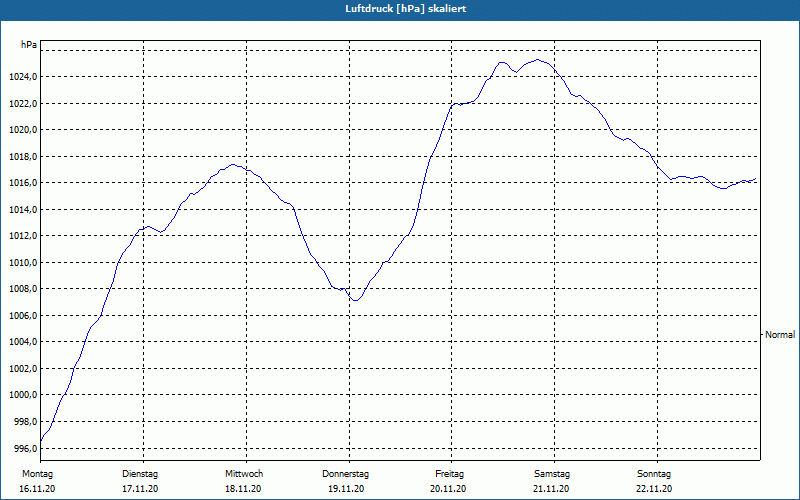Click the "Normal" pressure marker label
Viewport: 800px width, 500px height.
780,335
